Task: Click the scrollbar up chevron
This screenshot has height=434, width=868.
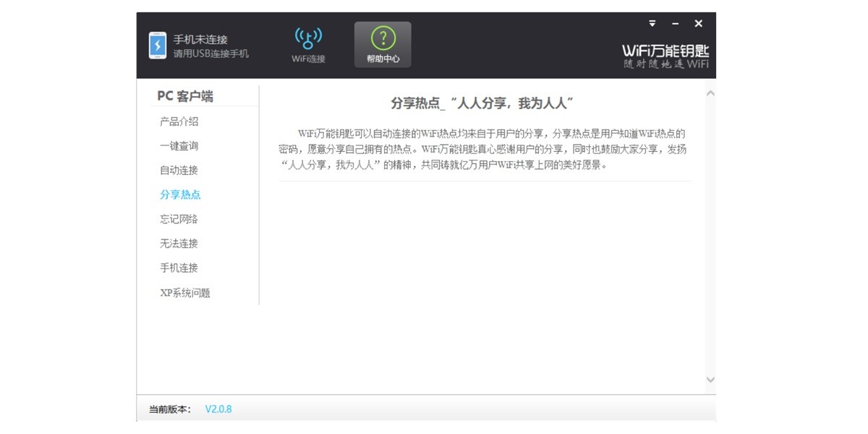Action: (710, 91)
